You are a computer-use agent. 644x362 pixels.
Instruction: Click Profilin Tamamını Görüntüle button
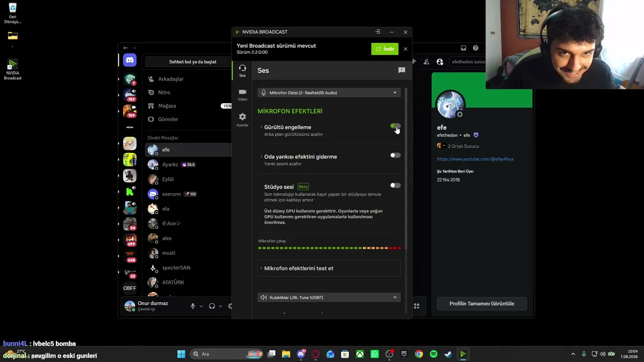click(x=481, y=304)
